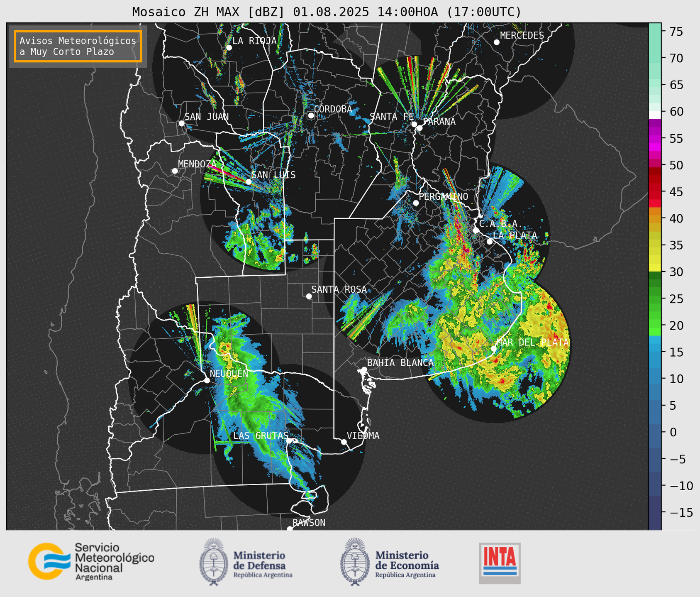Image resolution: width=700 pixels, height=597 pixels.
Task: Click the PARANA city marker dot
Action: point(420,128)
